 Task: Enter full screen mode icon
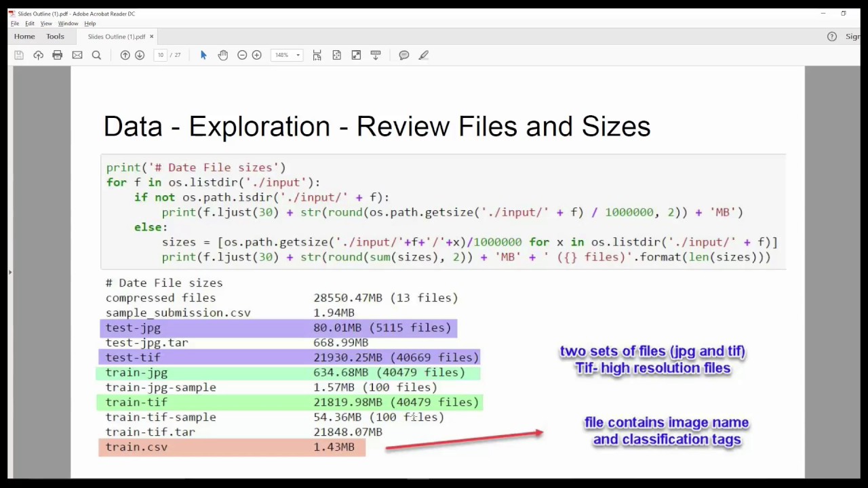point(356,55)
